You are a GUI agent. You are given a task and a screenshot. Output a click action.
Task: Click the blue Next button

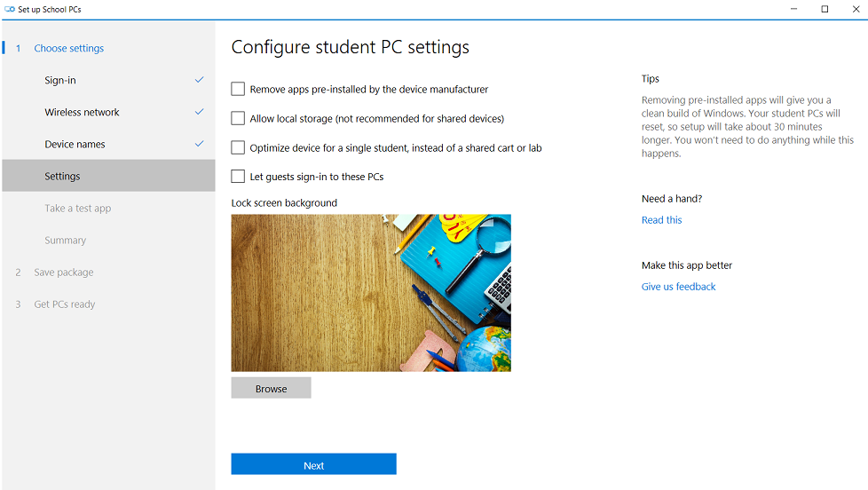click(x=314, y=464)
